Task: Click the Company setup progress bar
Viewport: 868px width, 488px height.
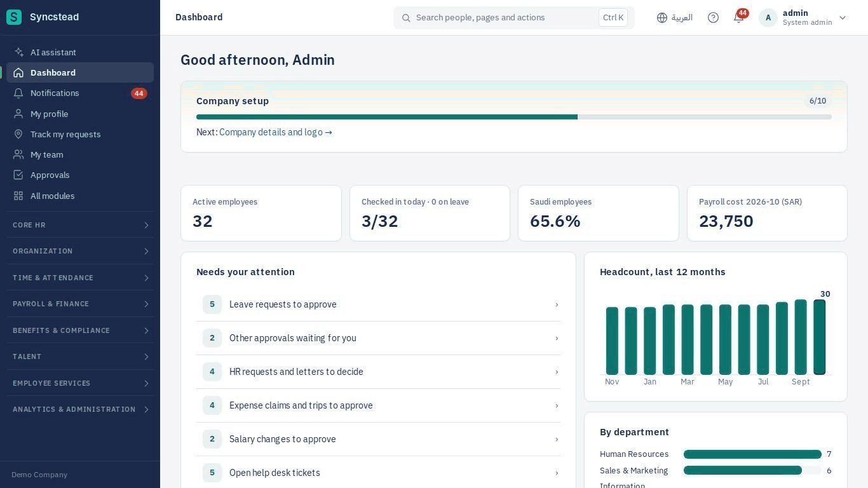Action: pos(513,117)
